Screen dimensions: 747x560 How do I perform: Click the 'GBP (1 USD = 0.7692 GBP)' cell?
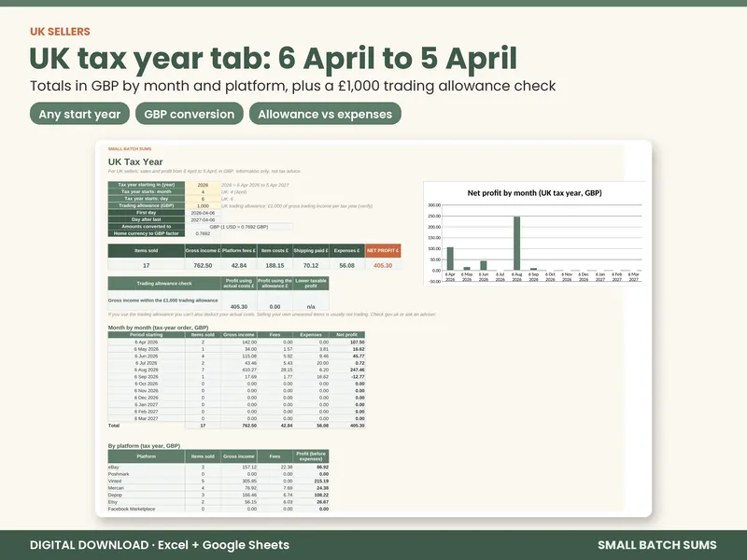pos(239,227)
